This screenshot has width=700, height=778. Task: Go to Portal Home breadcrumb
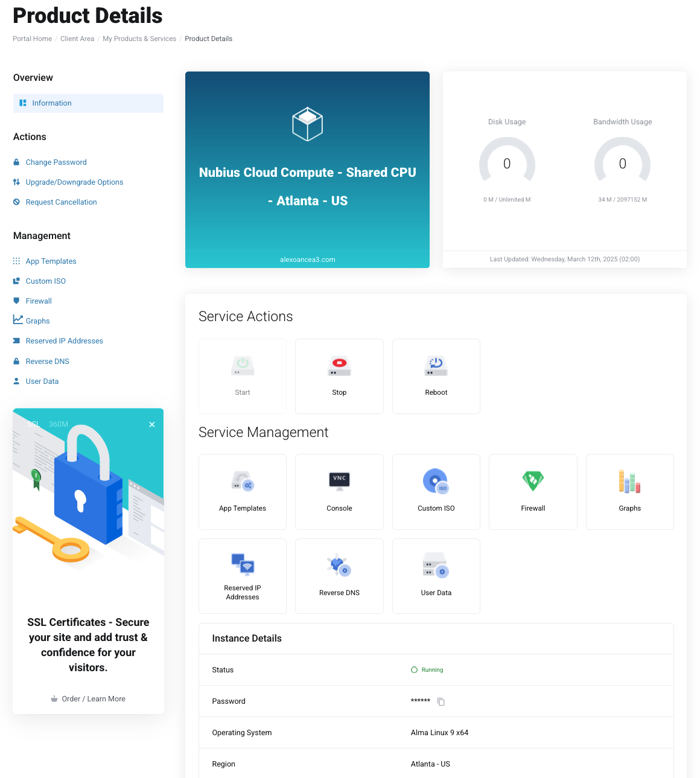[x=32, y=39]
